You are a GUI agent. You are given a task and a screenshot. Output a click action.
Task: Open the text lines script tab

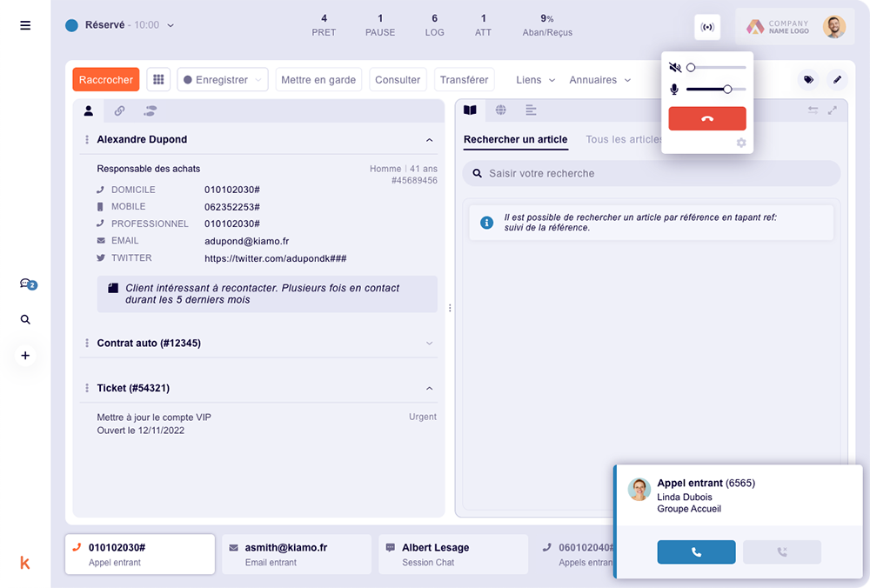pos(531,110)
